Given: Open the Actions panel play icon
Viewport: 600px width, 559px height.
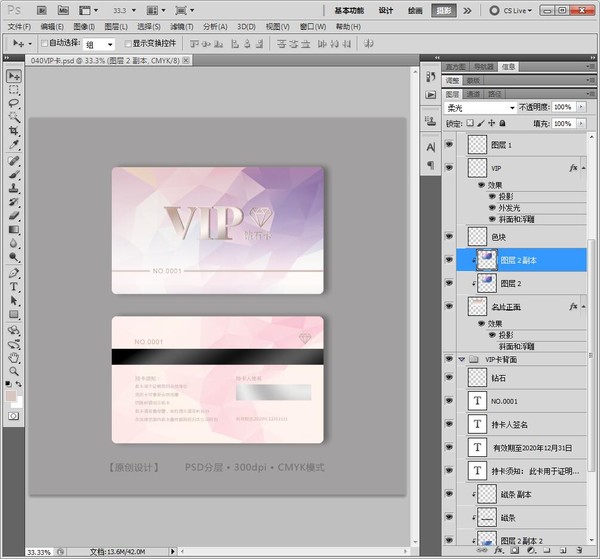Looking at the screenshot, I should (431, 95).
